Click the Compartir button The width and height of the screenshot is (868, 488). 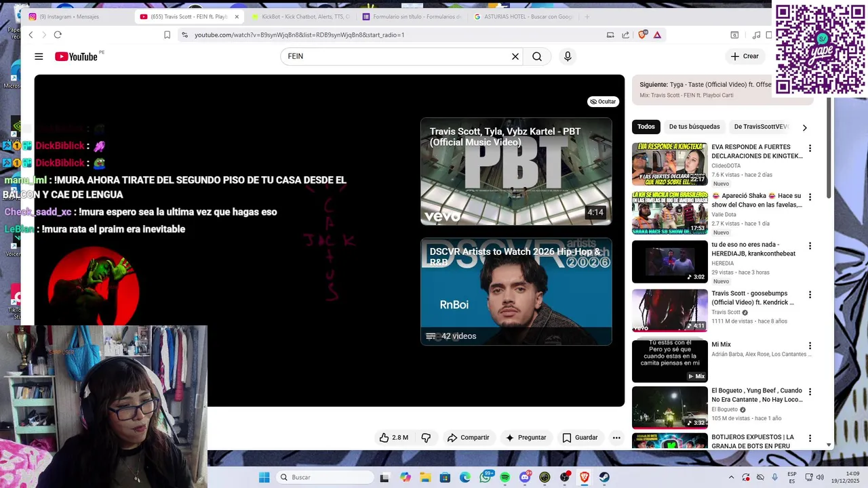pos(468,438)
